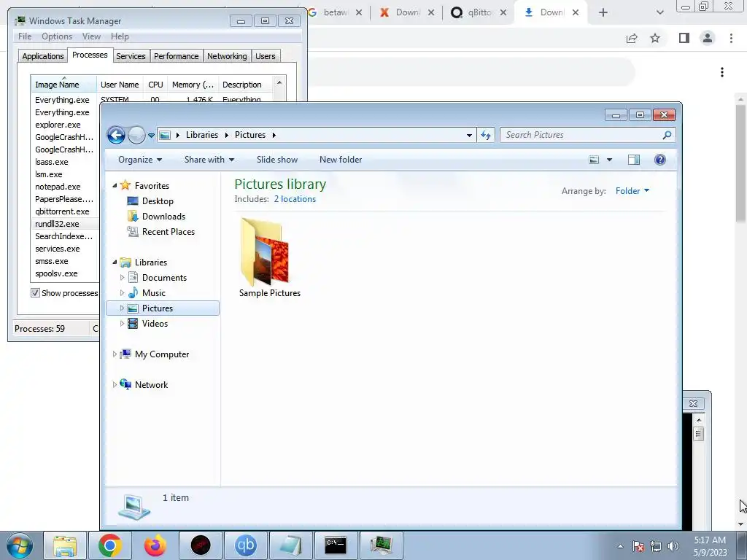Viewport: 747px width, 560px height.
Task: Click Slide show in Explorer toolbar
Action: point(277,160)
